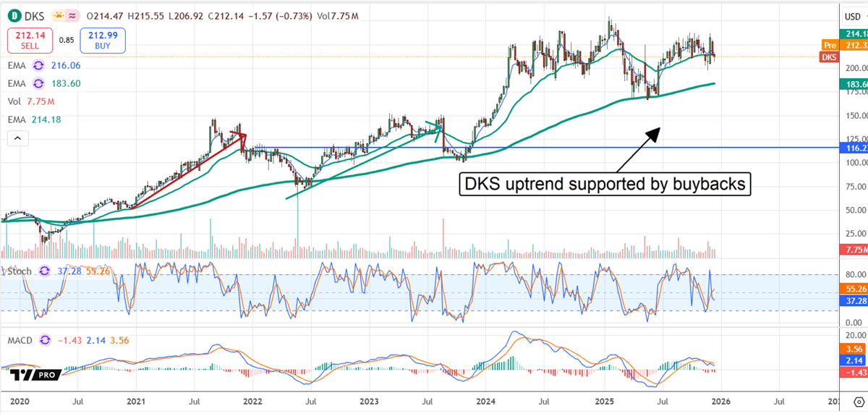Select the EMA 183.60 legend entry
Image resolution: width=868 pixels, height=414 pixels.
tap(43, 83)
